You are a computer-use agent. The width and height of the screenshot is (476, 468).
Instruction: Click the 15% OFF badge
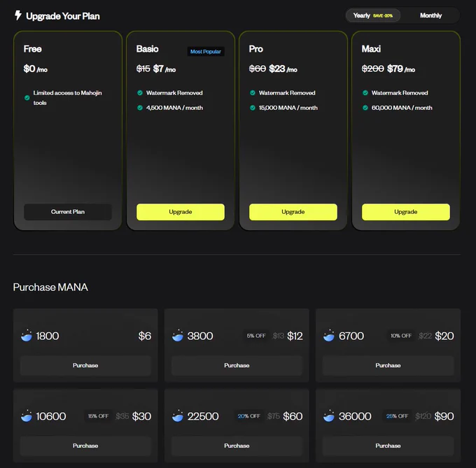pos(98,416)
